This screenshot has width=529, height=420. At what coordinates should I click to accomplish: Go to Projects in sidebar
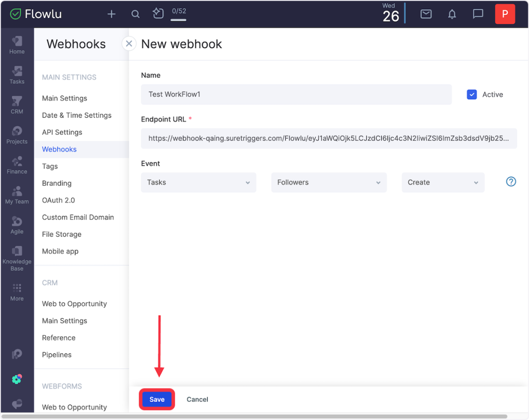[x=17, y=135]
